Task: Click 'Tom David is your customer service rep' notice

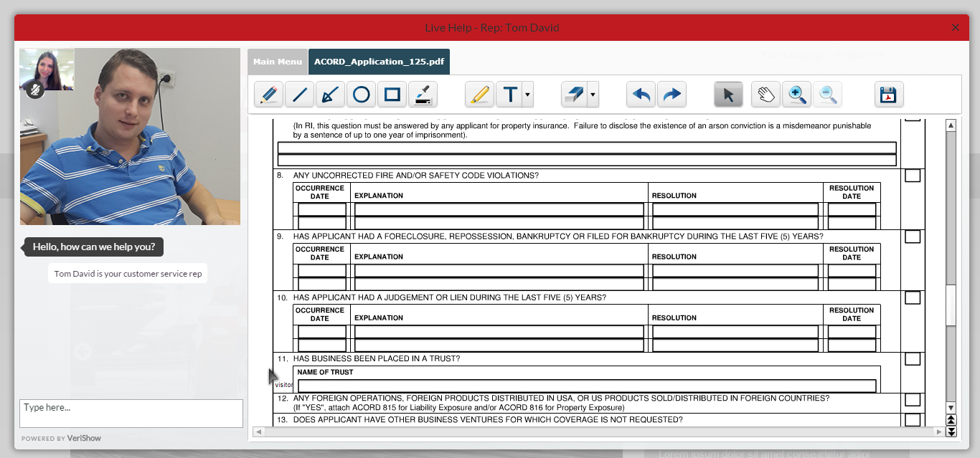Action: click(x=128, y=273)
